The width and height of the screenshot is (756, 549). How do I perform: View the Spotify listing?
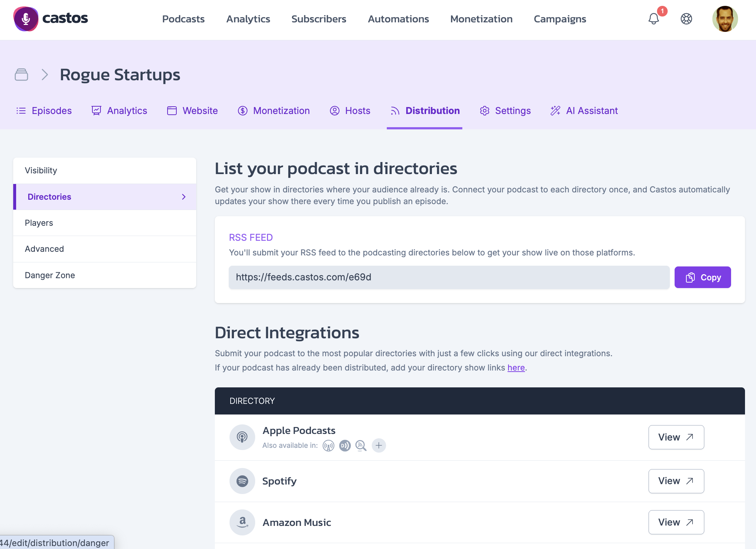[676, 481]
